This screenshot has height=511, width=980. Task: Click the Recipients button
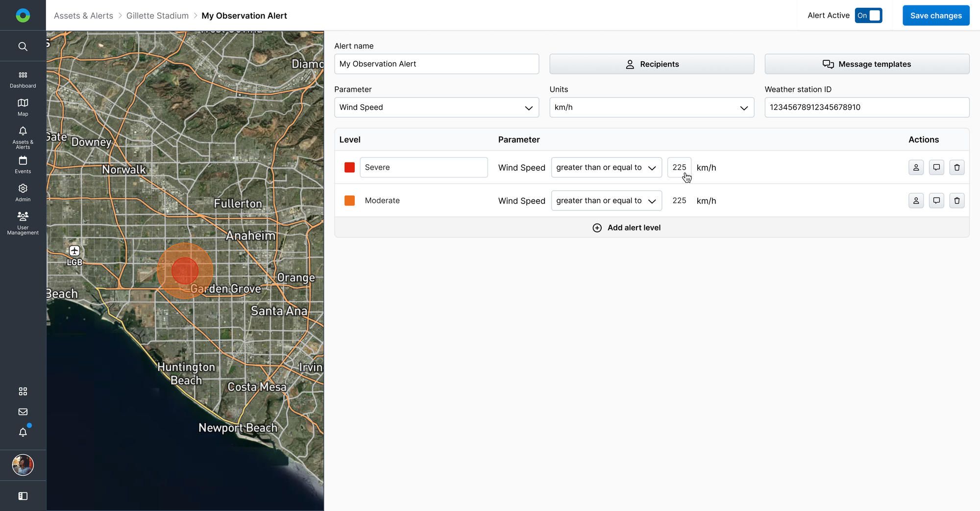click(651, 64)
